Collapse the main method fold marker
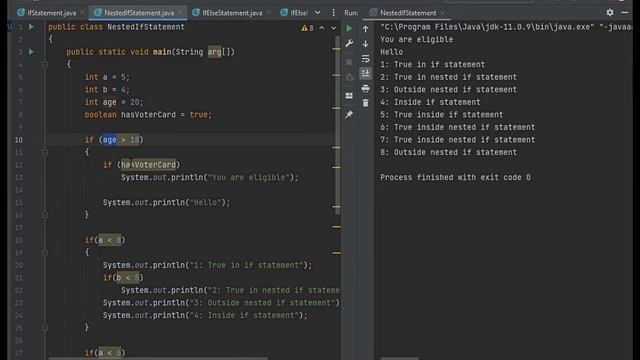Screen dimensions: 640x360 (45, 64)
